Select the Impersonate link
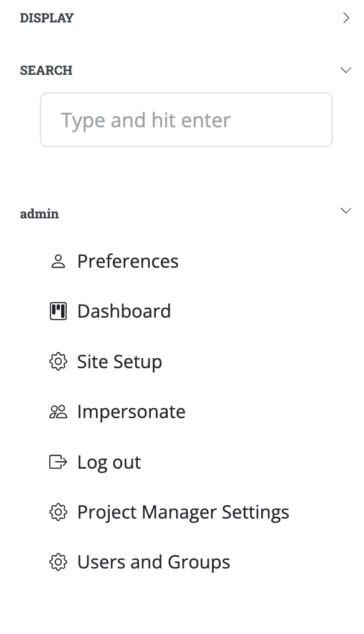Viewport: 364px width, 634px height. click(132, 412)
